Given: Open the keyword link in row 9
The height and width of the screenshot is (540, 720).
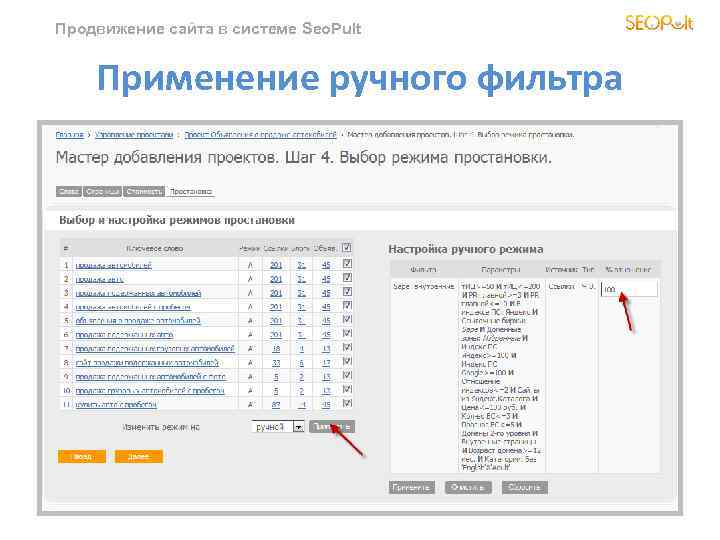Looking at the screenshot, I should coord(151,377).
